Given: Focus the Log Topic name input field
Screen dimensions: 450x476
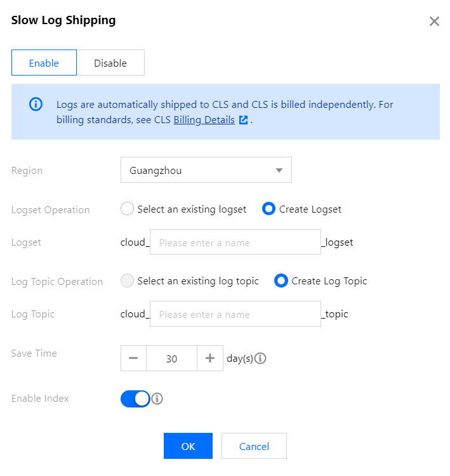Looking at the screenshot, I should click(235, 314).
